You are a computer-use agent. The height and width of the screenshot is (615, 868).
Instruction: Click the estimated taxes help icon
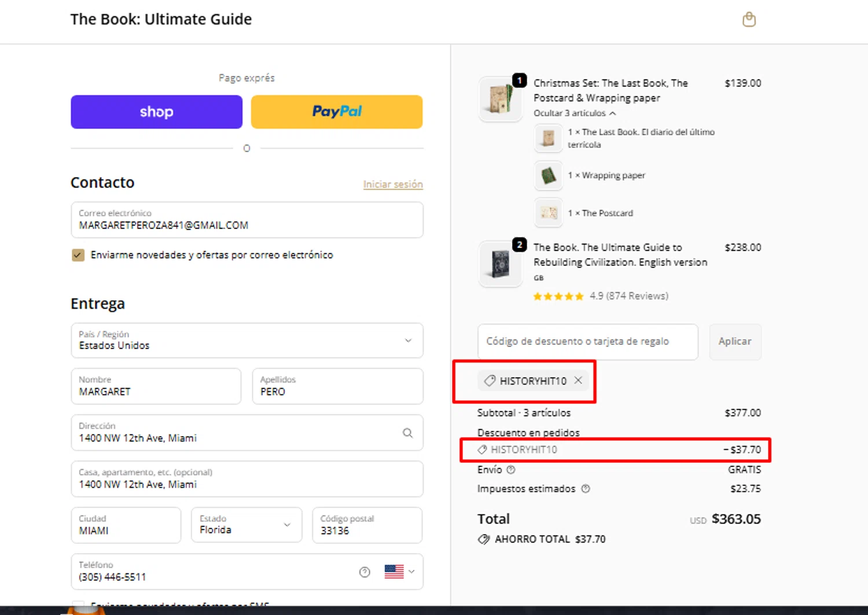tap(586, 489)
